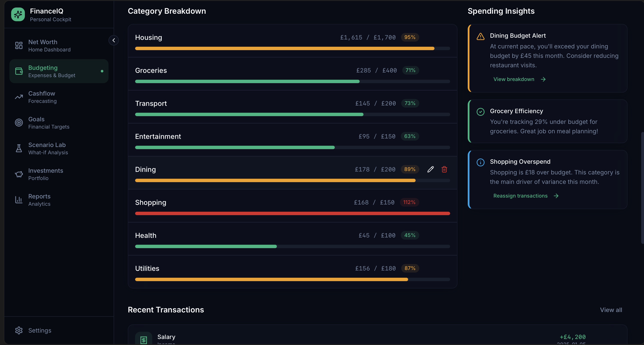This screenshot has height=345, width=644.
Task: Edit the Dining budget with the pencil icon
Action: tap(430, 169)
